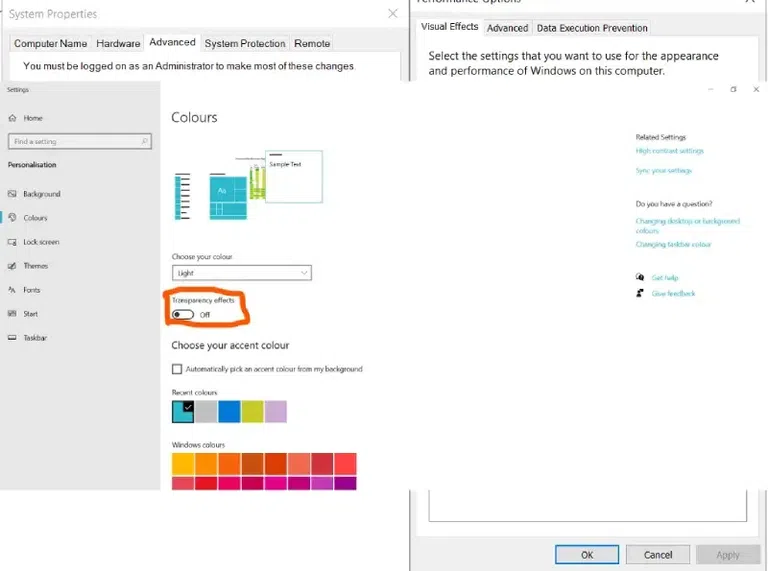The width and height of the screenshot is (768, 571).
Task: Open Taskbar settings via its icon
Action: coord(13,338)
